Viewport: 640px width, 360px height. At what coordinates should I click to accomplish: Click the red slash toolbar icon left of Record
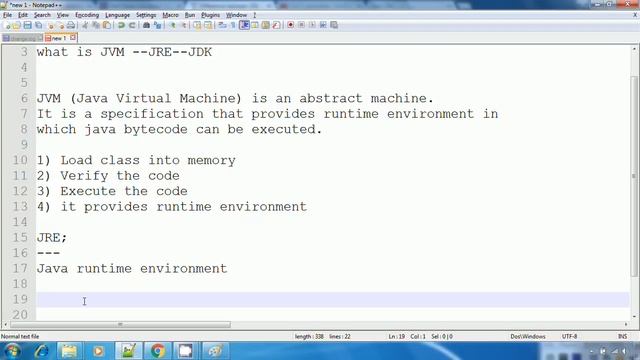pos(276,25)
